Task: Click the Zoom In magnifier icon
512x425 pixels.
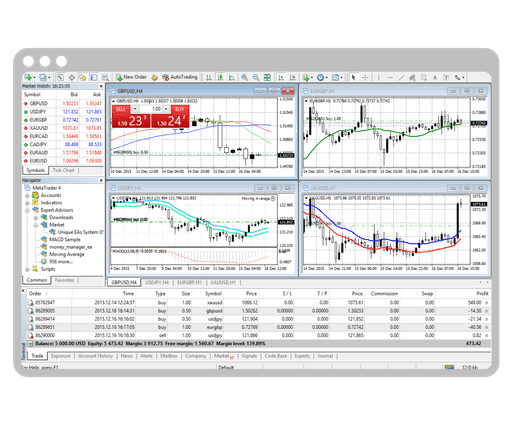Action: click(244, 77)
